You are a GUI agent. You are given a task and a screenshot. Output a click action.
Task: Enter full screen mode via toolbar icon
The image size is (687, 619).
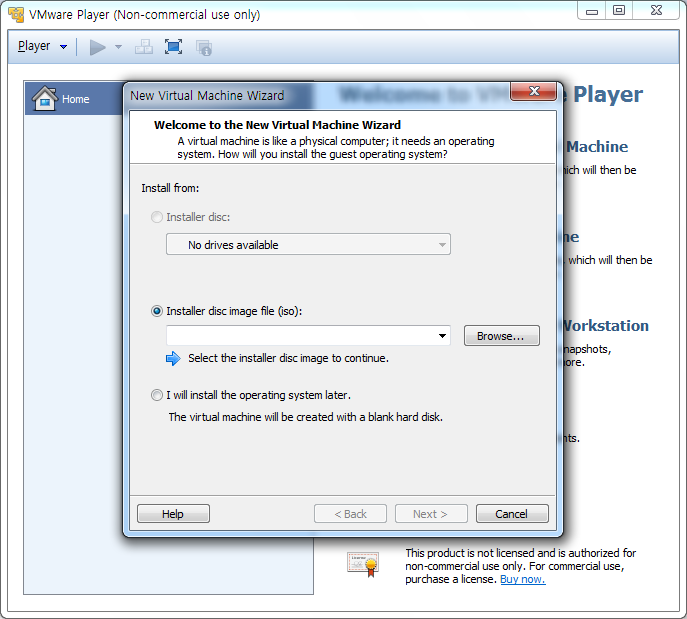(x=174, y=47)
